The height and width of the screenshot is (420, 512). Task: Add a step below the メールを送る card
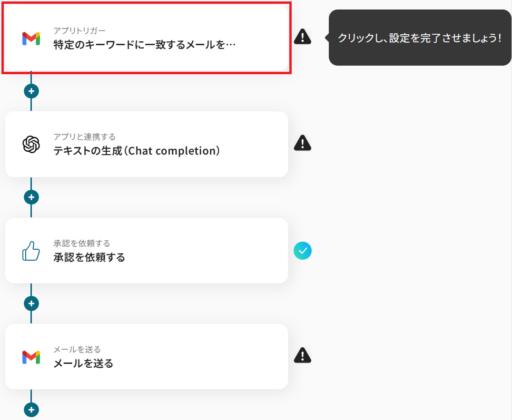coord(31,410)
